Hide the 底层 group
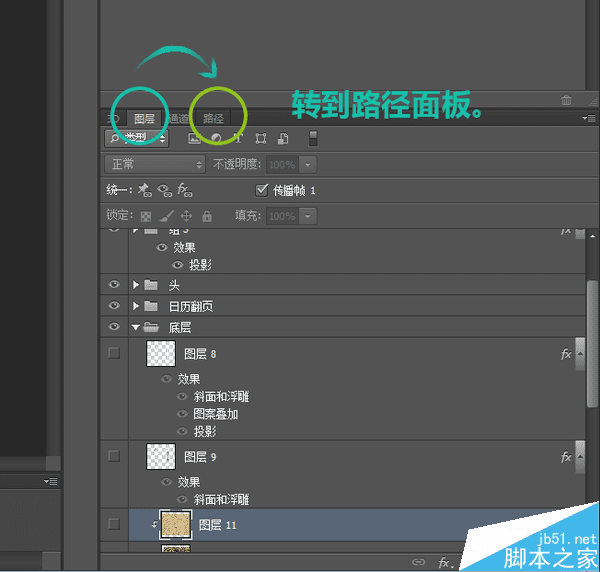 [114, 326]
